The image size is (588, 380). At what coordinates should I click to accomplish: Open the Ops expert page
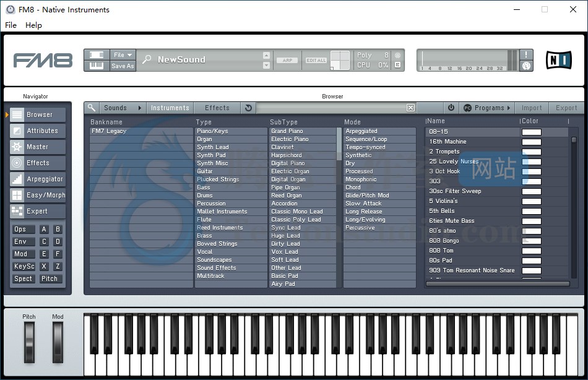click(x=23, y=229)
